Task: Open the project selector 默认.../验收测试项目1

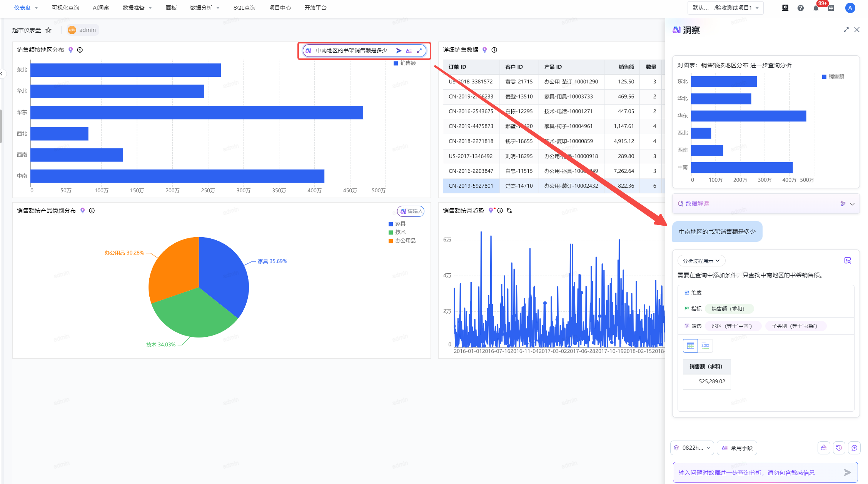Action: [x=725, y=8]
